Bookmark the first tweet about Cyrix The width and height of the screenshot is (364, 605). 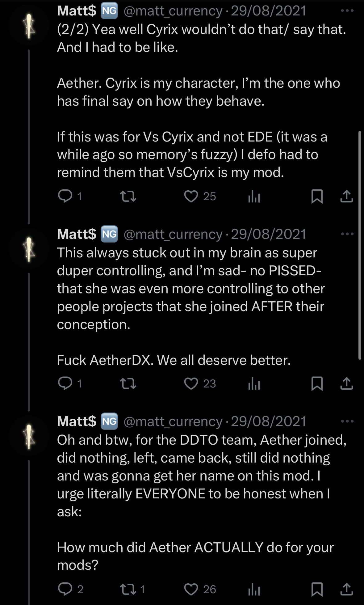(317, 196)
